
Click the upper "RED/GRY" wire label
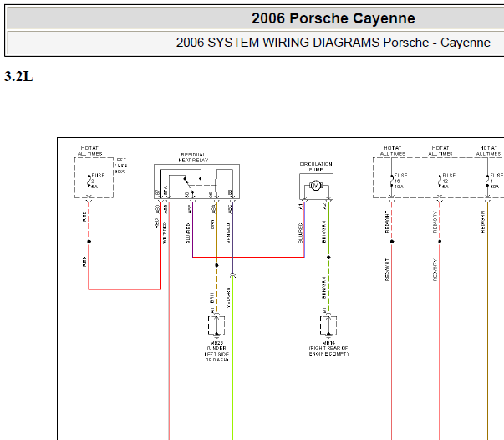pyautogui.click(x=435, y=222)
